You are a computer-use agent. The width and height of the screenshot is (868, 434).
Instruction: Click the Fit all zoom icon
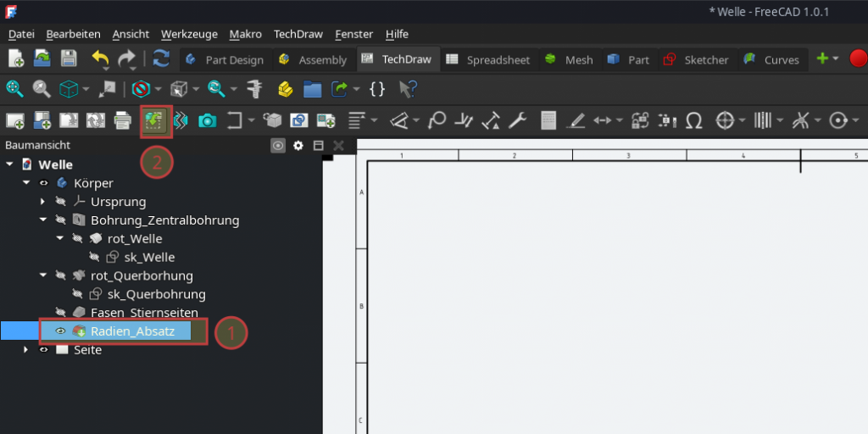pos(14,89)
